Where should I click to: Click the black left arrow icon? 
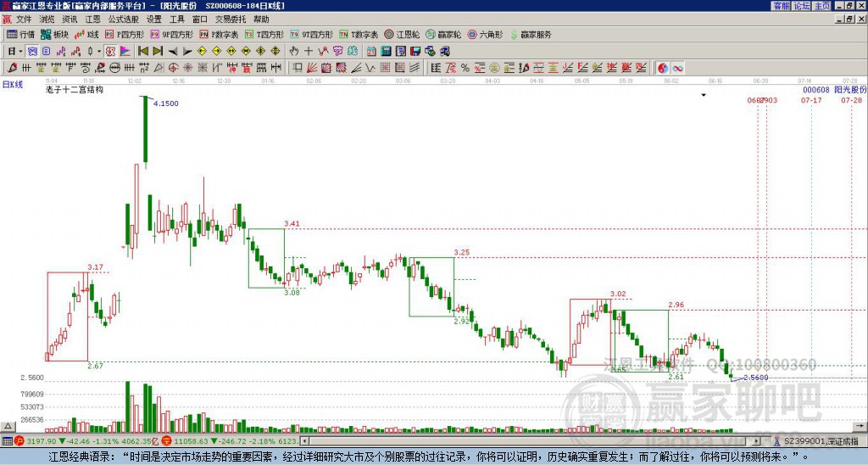click(x=173, y=51)
